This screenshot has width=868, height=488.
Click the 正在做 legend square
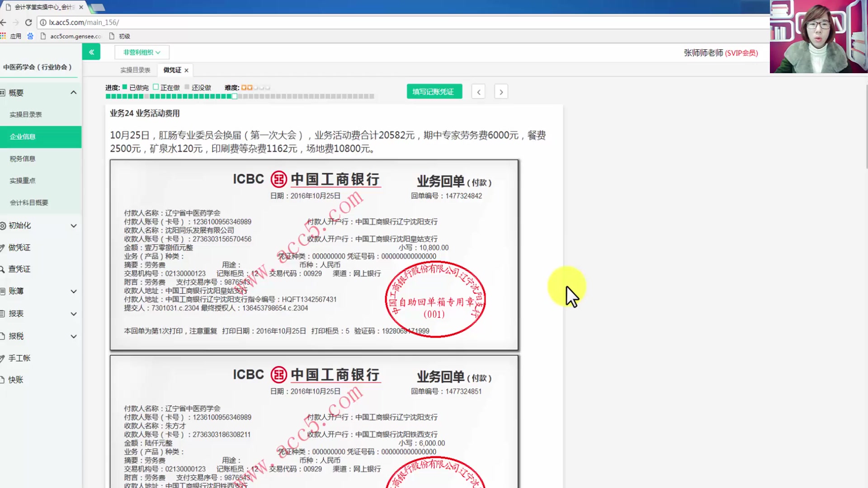tap(156, 87)
